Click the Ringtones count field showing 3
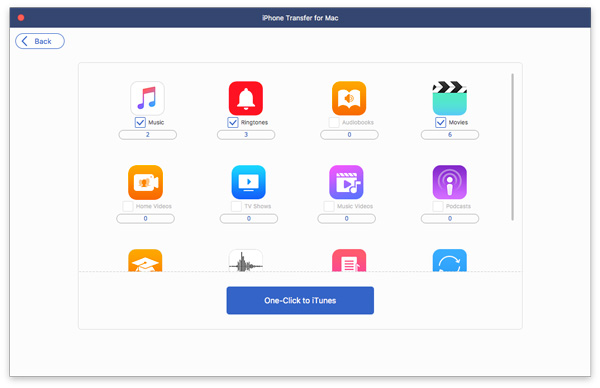The width and height of the screenshot is (600, 388). tap(246, 135)
